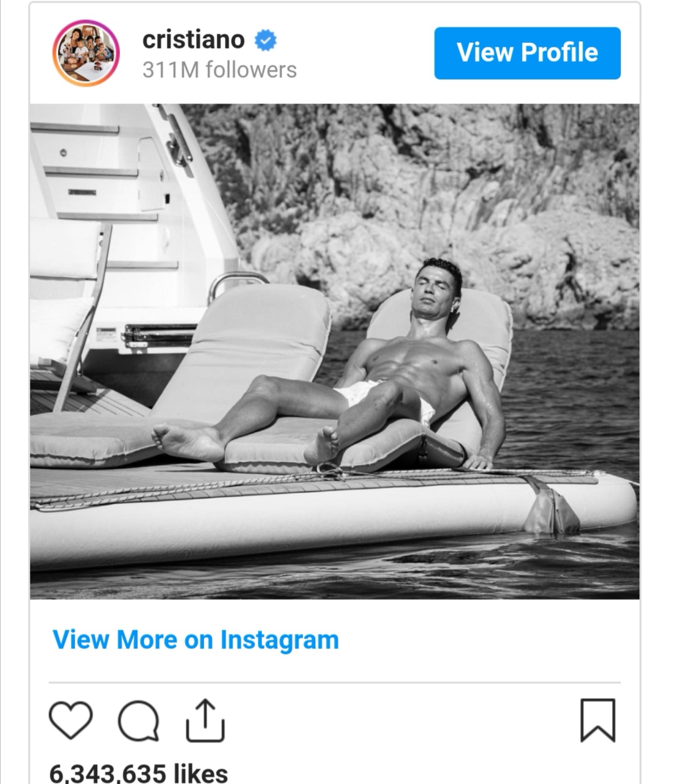The height and width of the screenshot is (784, 673).
Task: Click the blue verified badge
Action: [265, 40]
